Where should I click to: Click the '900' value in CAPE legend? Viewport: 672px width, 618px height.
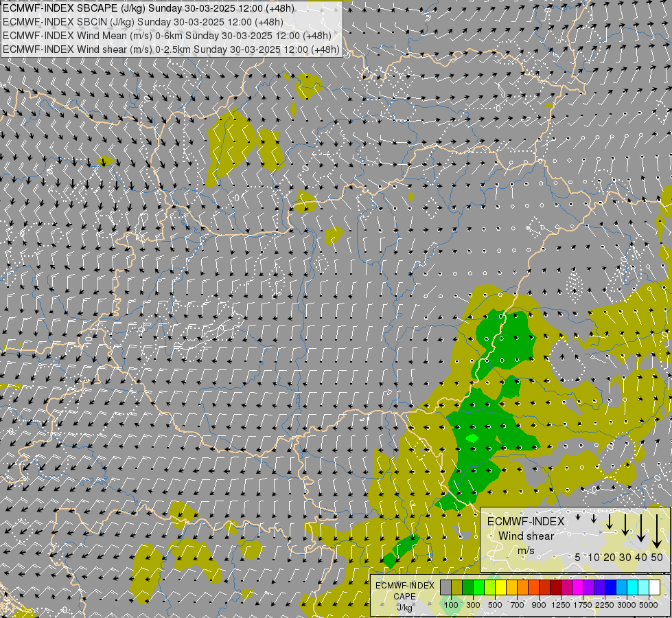tap(539, 605)
